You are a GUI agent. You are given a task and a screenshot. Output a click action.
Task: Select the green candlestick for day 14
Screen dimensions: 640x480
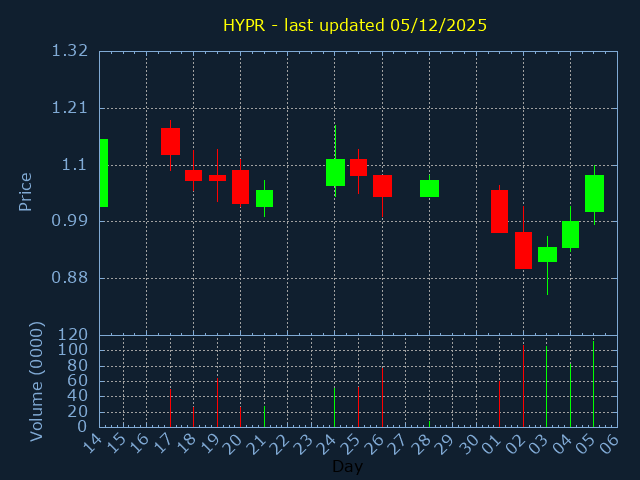tap(103, 173)
